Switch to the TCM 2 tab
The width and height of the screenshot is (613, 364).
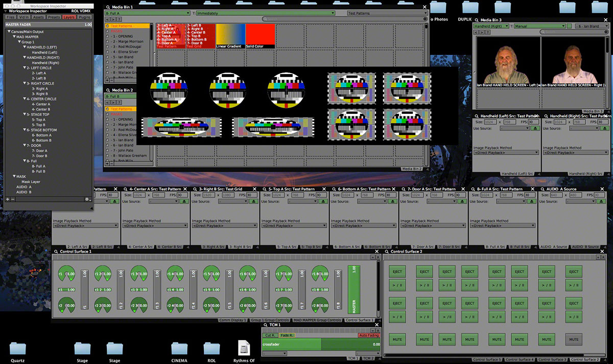pyautogui.click(x=368, y=358)
